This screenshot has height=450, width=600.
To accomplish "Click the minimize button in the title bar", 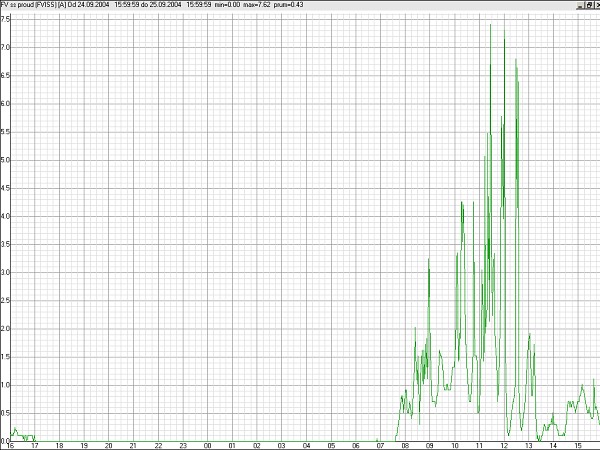I will pos(579,5).
